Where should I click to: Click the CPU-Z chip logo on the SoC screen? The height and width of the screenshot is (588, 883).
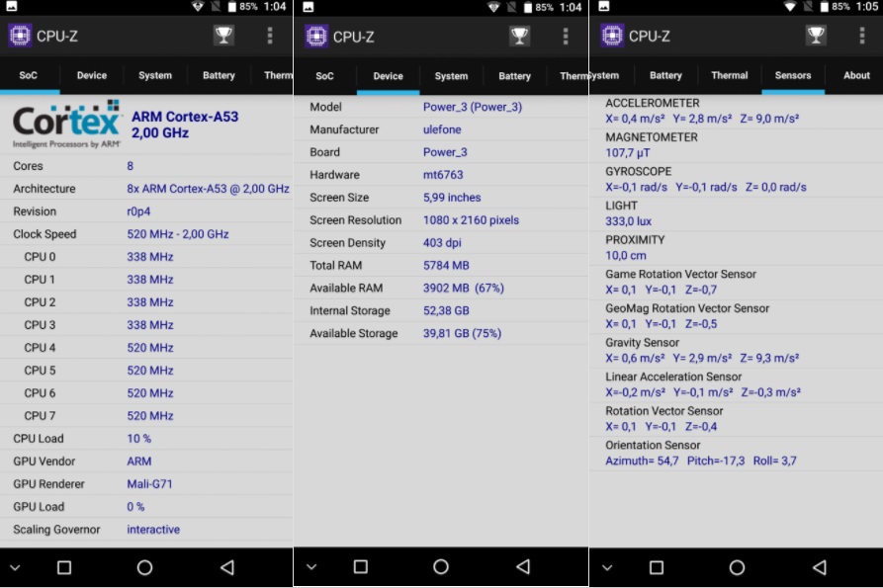pyautogui.click(x=20, y=37)
